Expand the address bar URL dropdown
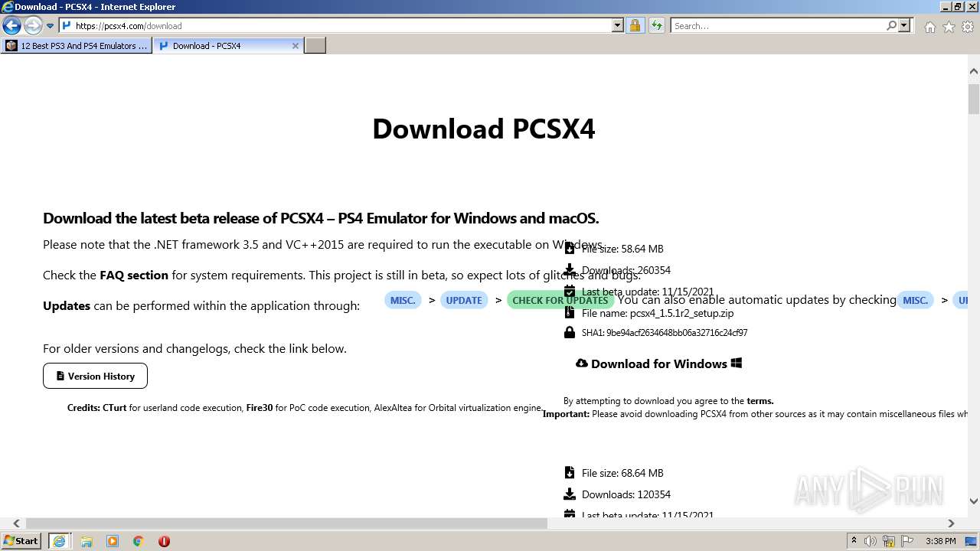The height and width of the screenshot is (551, 980). point(618,25)
